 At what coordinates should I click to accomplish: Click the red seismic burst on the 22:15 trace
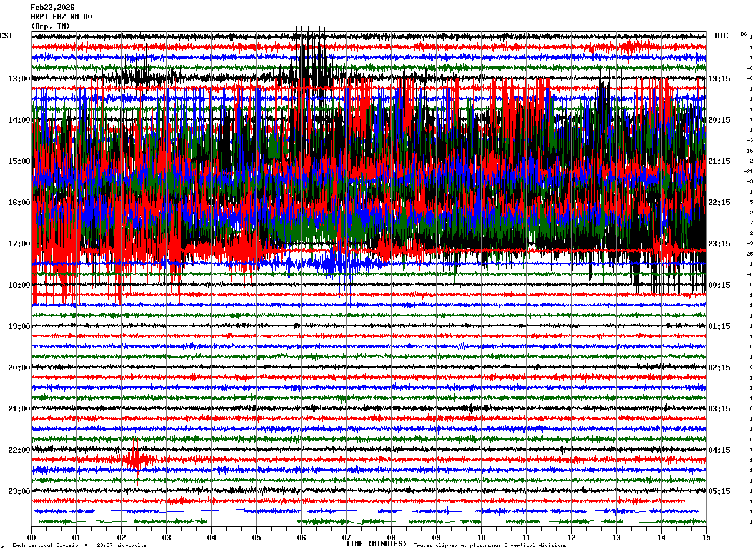pyautogui.click(x=137, y=460)
